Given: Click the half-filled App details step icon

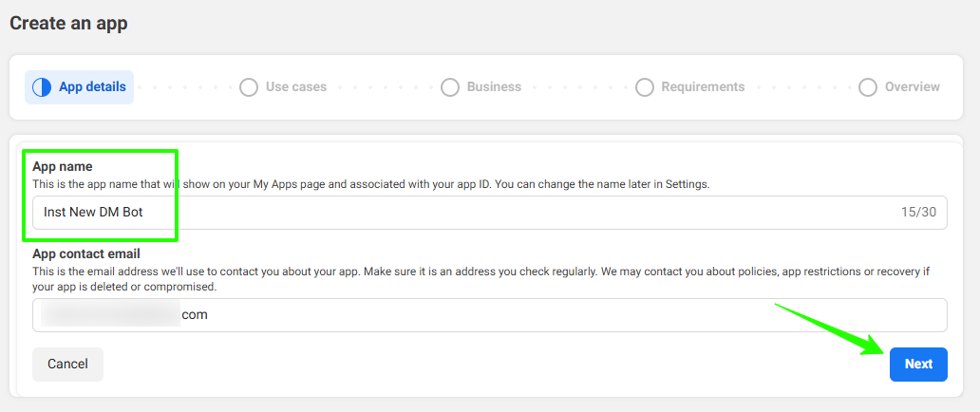Looking at the screenshot, I should (42, 87).
